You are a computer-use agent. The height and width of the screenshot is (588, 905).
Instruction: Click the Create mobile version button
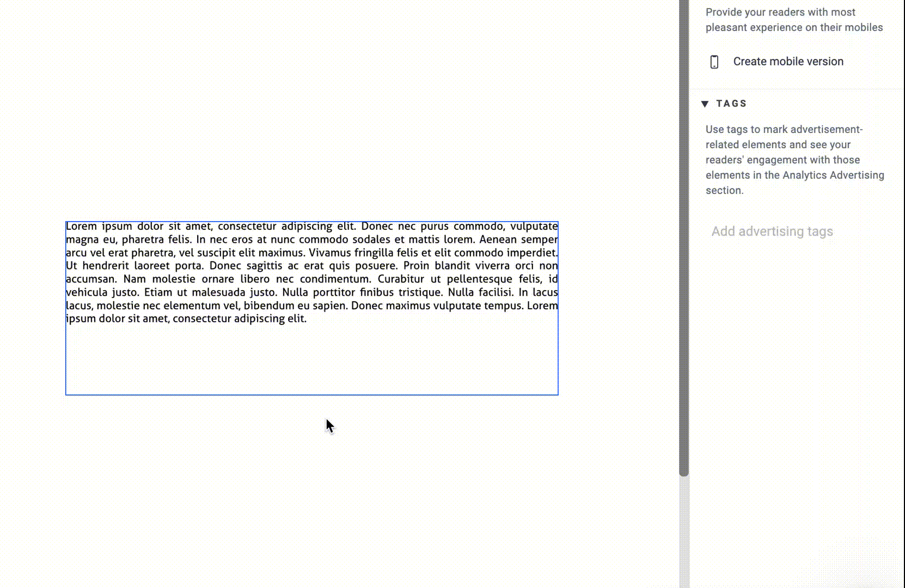tap(788, 62)
